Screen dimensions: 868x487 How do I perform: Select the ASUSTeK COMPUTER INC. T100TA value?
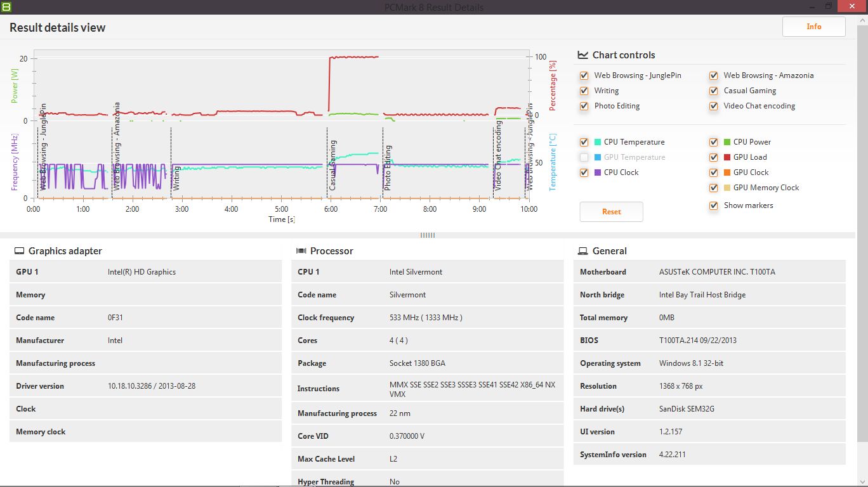pos(717,272)
